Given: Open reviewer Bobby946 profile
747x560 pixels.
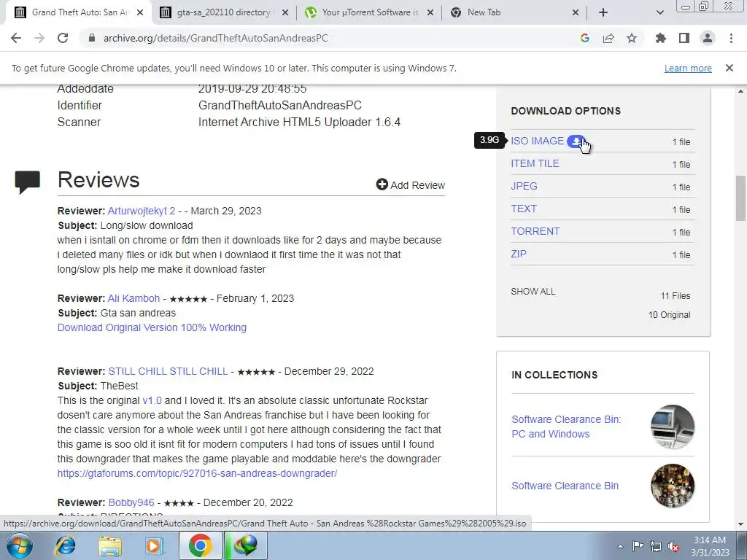Looking at the screenshot, I should tap(131, 503).
